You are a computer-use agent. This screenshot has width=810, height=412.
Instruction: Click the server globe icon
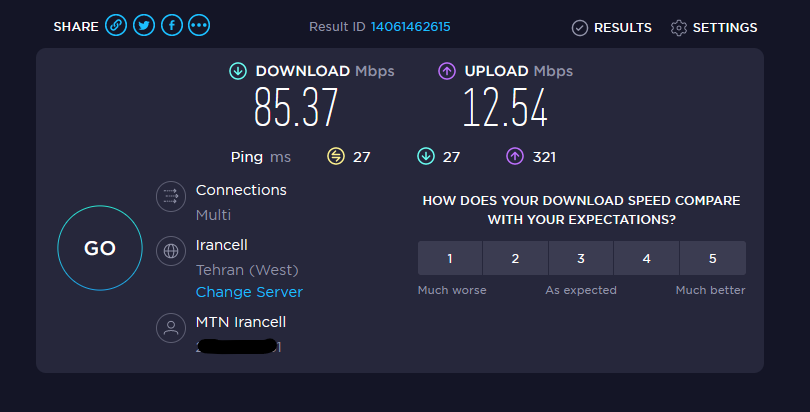coord(171,251)
